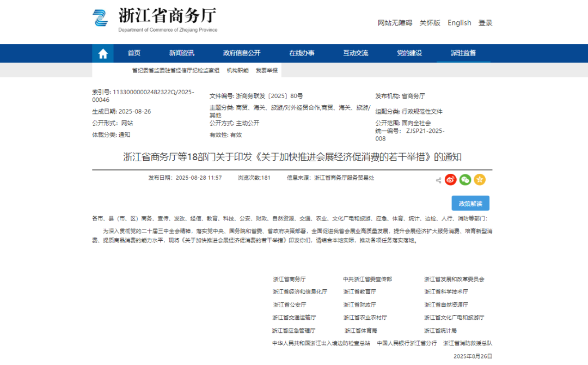Share the article to WeChat
This screenshot has width=588, height=365.
[x=465, y=180]
